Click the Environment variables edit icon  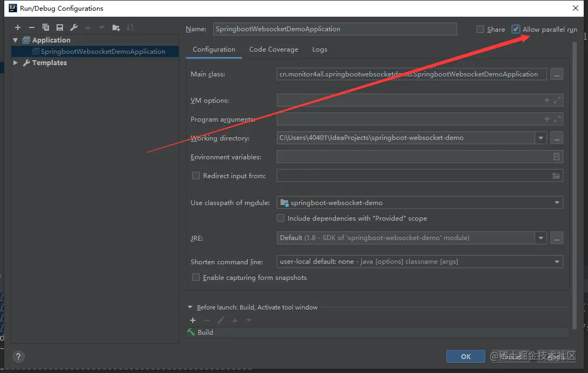557,157
